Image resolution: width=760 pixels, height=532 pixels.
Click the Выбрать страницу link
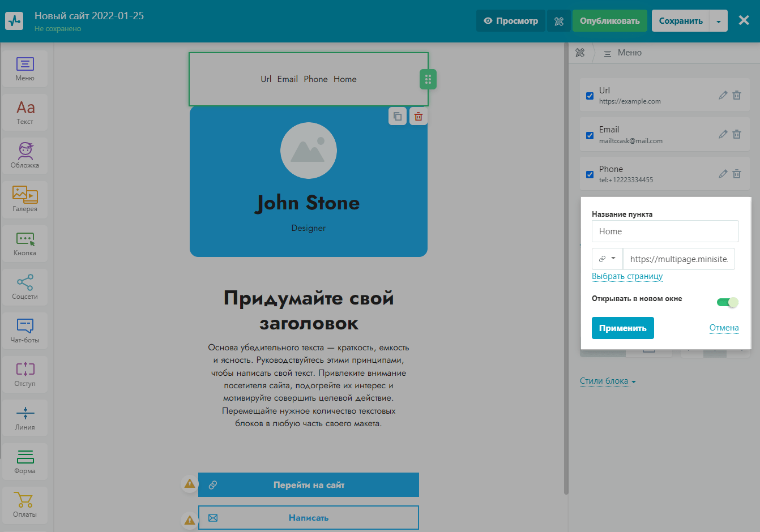[627, 276]
